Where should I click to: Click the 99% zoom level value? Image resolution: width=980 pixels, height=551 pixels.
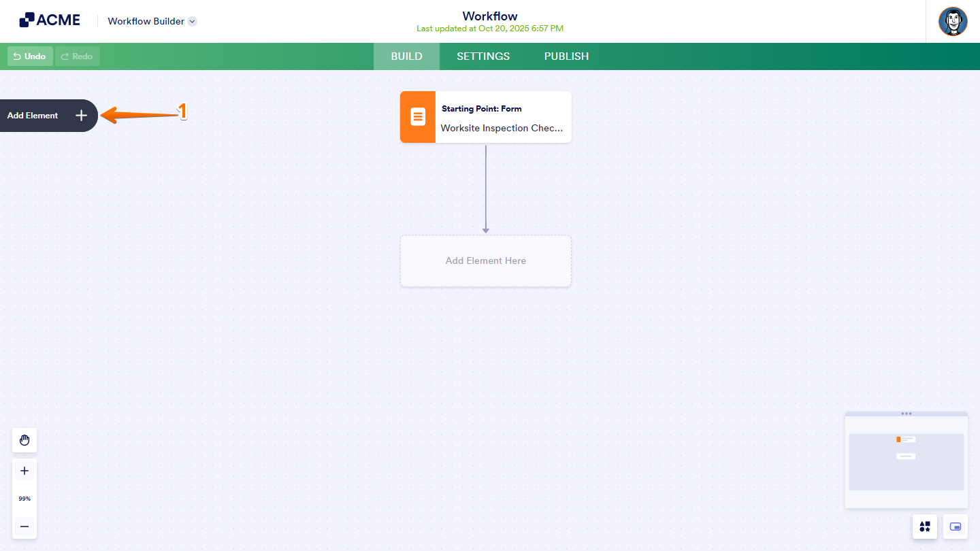pos(24,499)
